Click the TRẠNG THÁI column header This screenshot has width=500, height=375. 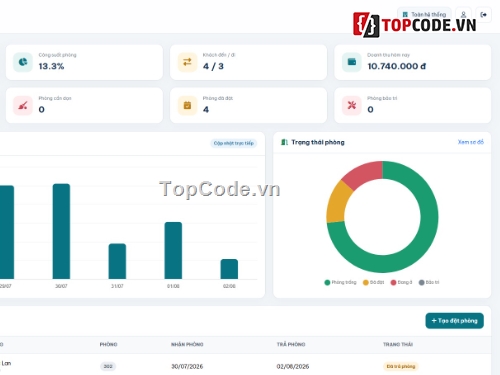tap(398, 344)
